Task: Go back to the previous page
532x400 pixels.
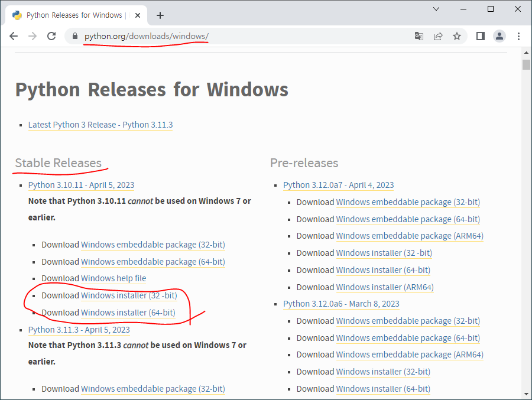Action: [x=14, y=36]
